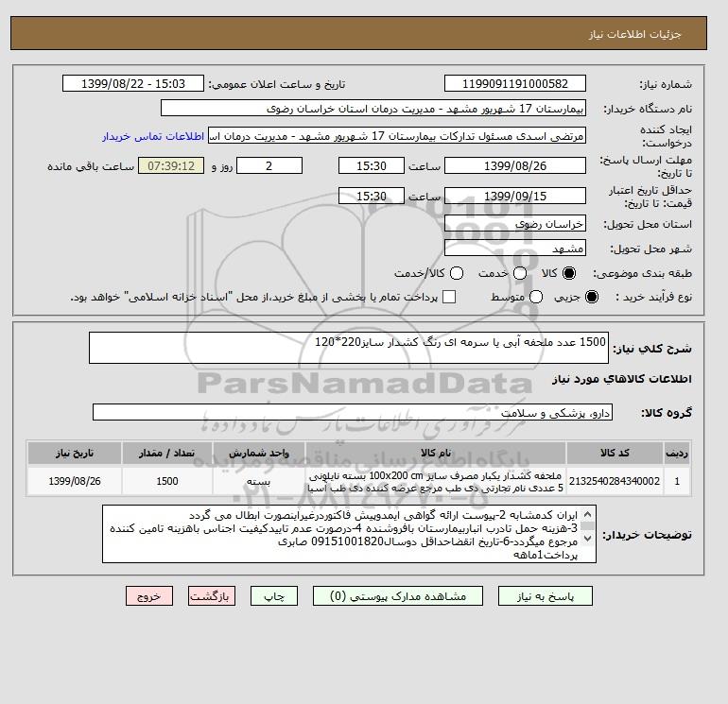Open the اطلاعات تماس خریدار link
Screen dimensions: 728x704
[x=153, y=136]
